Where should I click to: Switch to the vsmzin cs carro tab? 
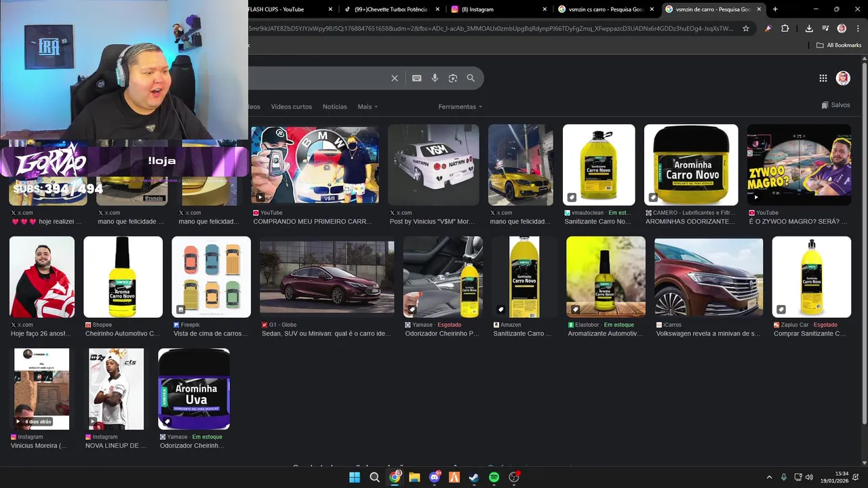pos(606,9)
